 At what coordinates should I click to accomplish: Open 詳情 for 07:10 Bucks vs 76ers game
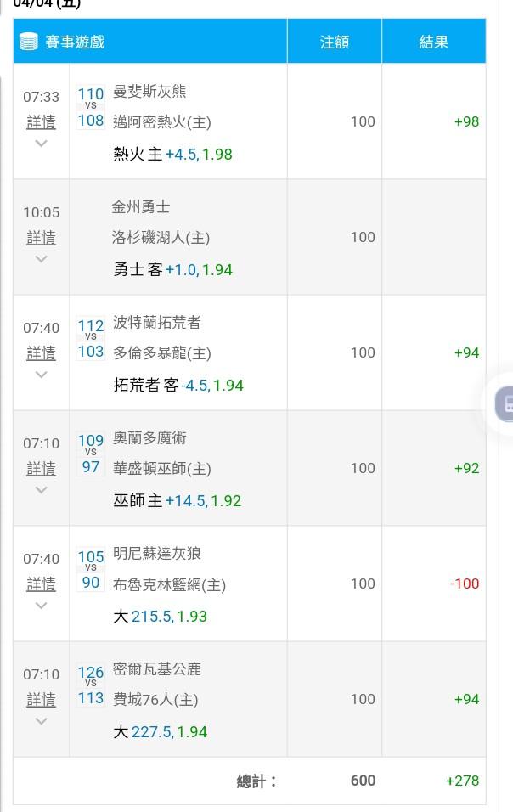(x=41, y=700)
